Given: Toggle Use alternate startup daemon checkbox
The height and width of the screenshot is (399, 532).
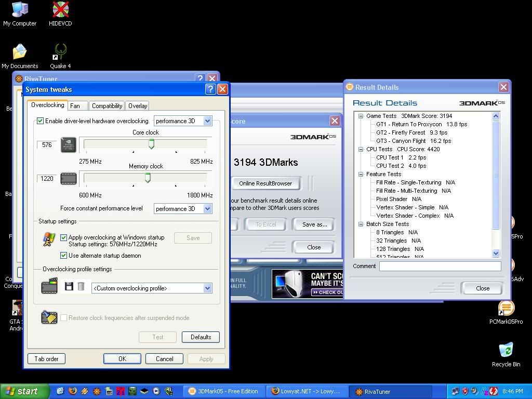Looking at the screenshot, I should (x=64, y=256).
